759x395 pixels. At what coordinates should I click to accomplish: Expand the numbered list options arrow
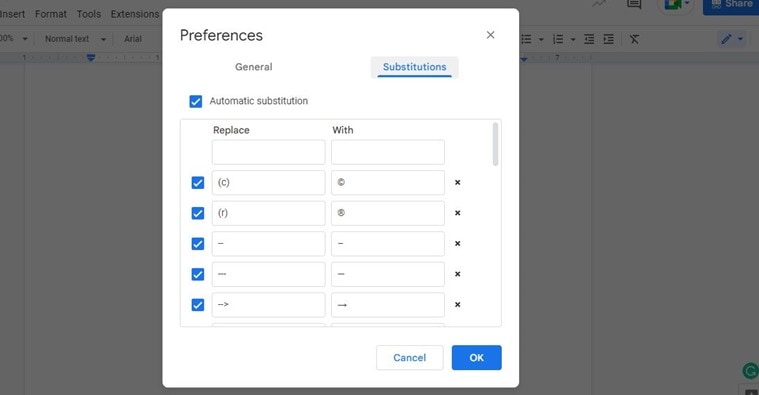pos(573,40)
